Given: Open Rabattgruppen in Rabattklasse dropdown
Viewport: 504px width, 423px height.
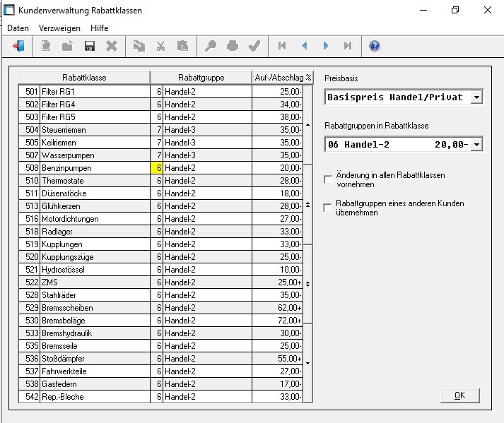Looking at the screenshot, I should pyautogui.click(x=476, y=145).
